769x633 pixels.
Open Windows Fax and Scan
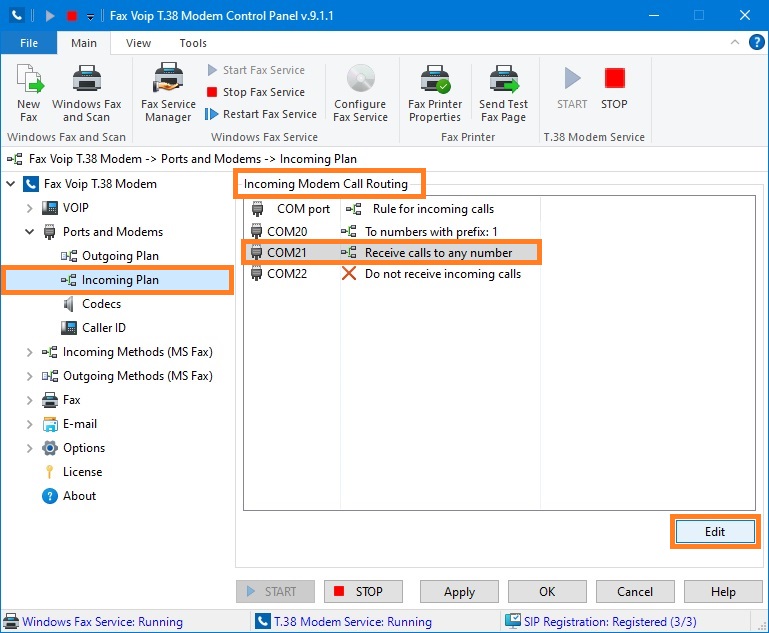click(x=87, y=93)
